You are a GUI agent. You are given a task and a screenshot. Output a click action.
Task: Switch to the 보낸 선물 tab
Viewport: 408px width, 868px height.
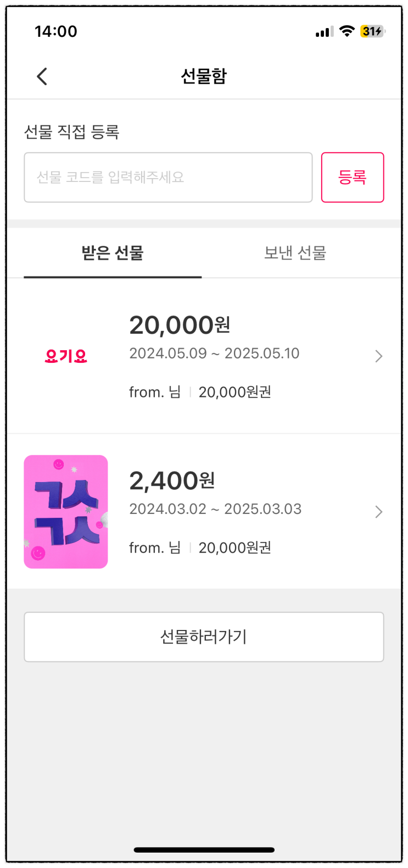(x=295, y=253)
